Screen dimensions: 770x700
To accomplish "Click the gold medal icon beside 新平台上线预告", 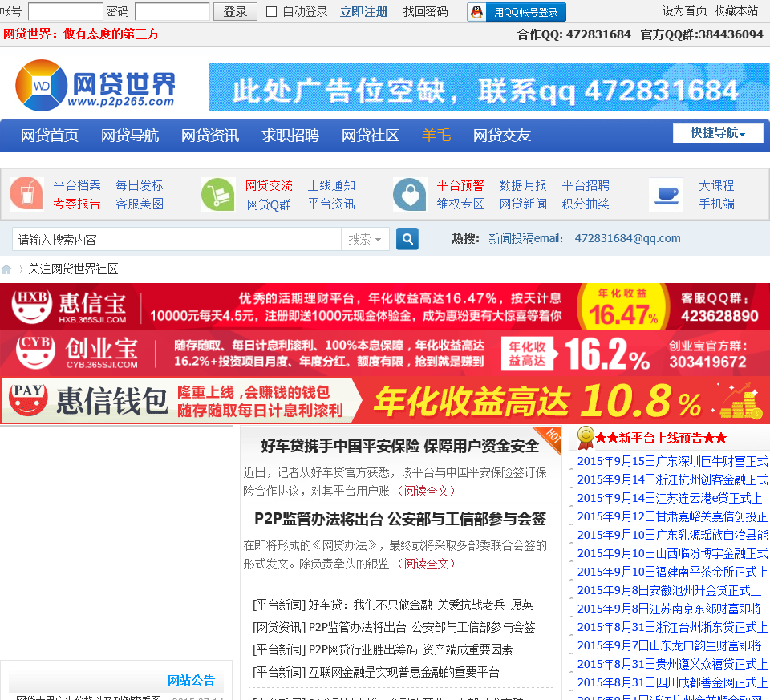I will [x=586, y=437].
